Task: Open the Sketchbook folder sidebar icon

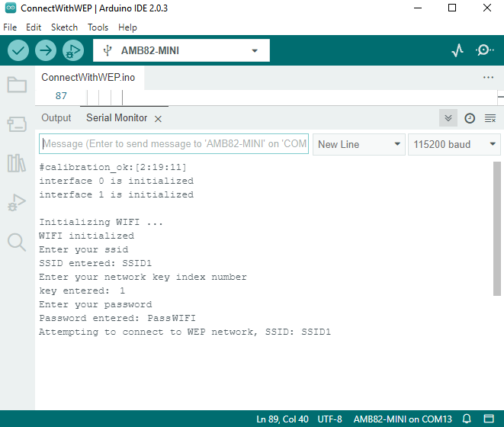Action: 17,85
